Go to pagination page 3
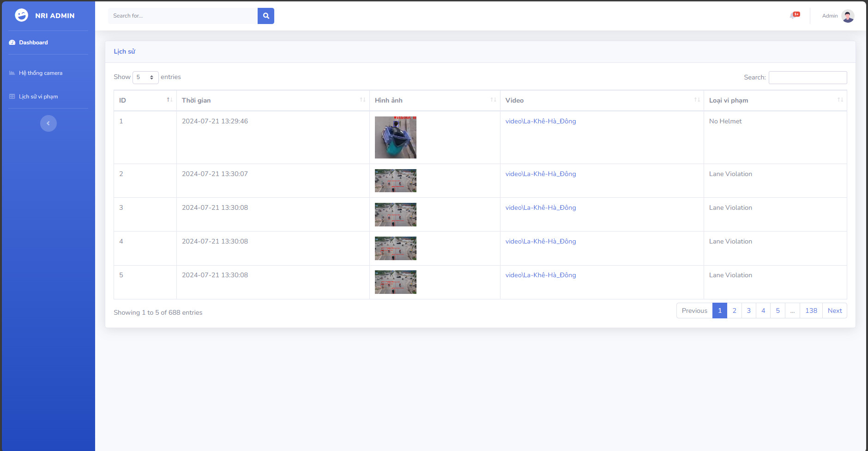This screenshot has height=451, width=868. pos(749,311)
